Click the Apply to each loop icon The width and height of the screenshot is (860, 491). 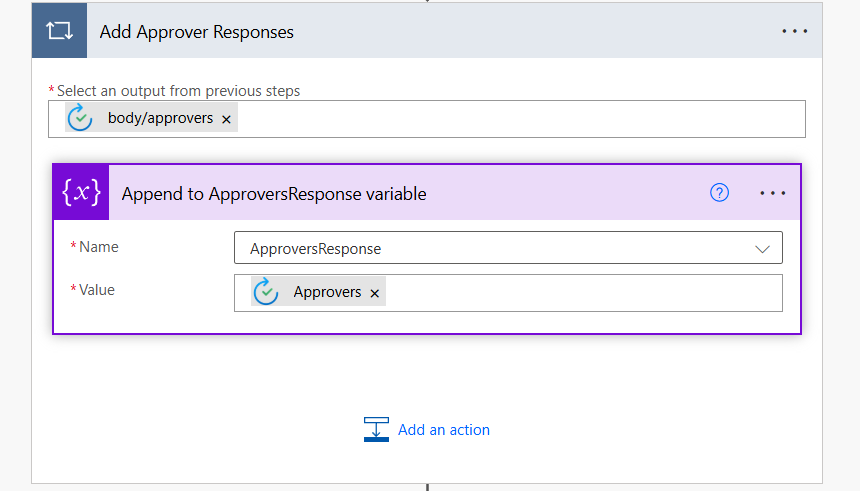tap(61, 32)
